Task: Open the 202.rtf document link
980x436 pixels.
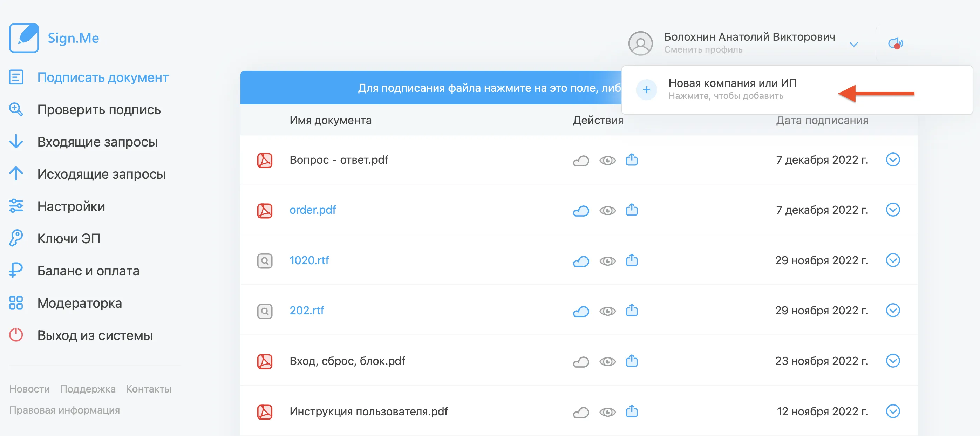Action: point(307,311)
